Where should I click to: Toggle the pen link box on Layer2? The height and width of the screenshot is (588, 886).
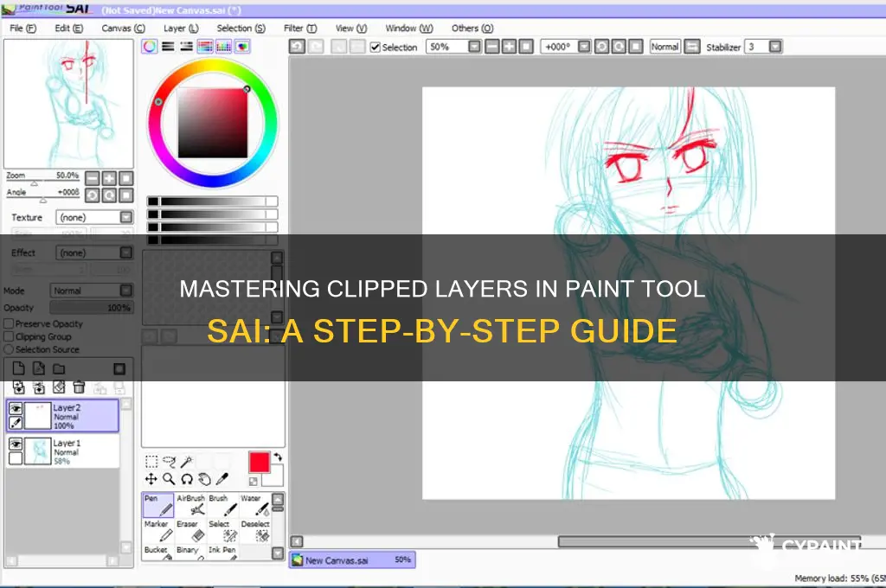16,423
